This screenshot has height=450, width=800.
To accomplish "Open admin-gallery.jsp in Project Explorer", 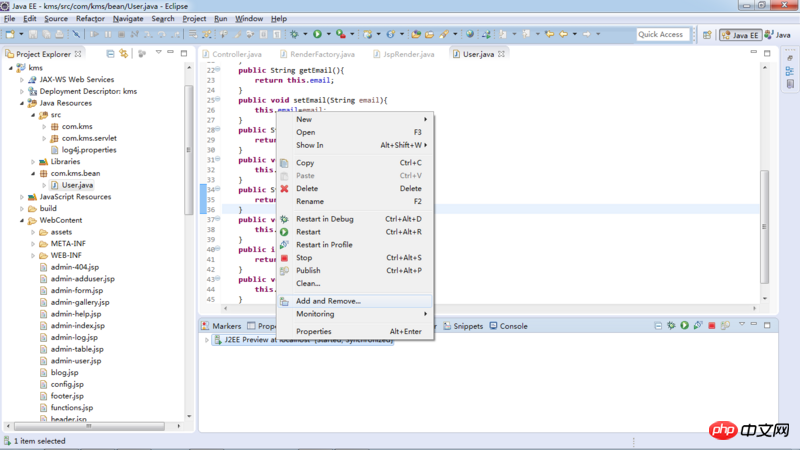I will 79,302.
